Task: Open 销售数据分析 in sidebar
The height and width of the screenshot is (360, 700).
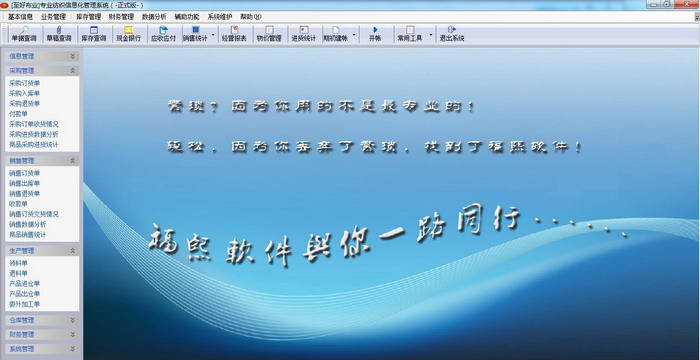Action: click(28, 224)
